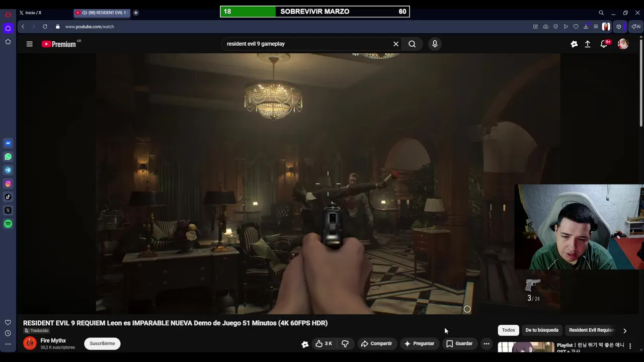The width and height of the screenshot is (644, 362).
Task: Like the video (3 K)
Action: (324, 344)
